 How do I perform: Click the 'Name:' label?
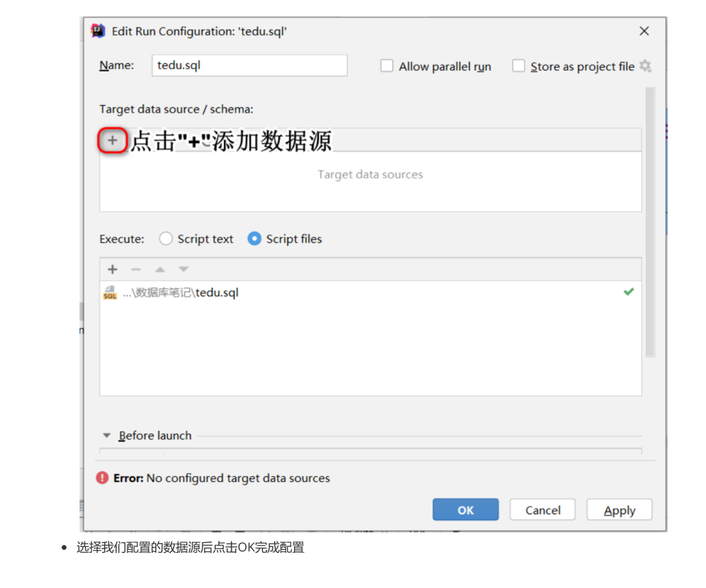tap(117, 66)
